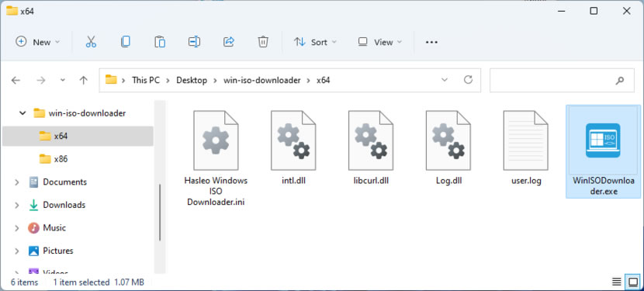Click the Cut scissors icon

(91, 41)
